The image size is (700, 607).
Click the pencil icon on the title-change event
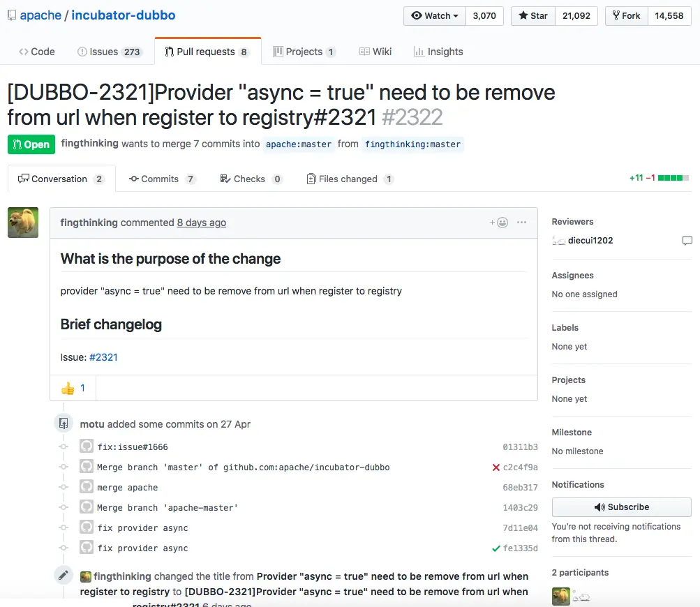(x=64, y=575)
